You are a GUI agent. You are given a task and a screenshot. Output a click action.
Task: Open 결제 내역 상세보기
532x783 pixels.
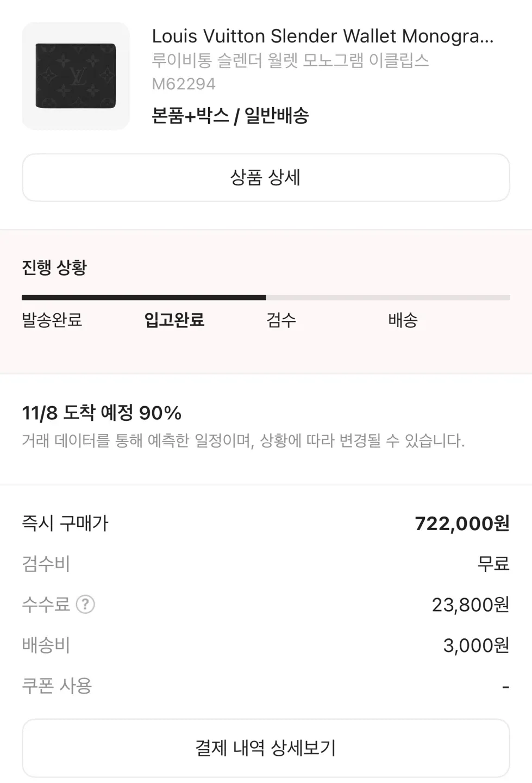pos(266,748)
